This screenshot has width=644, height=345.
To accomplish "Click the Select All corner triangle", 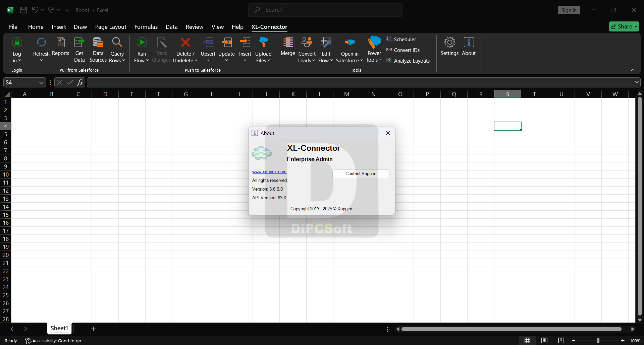I will tap(7, 94).
